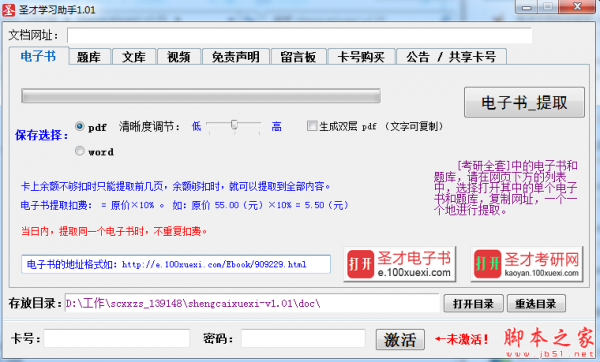
Task: Click the 电子书的地址格式如 example URL box
Action: click(176, 264)
